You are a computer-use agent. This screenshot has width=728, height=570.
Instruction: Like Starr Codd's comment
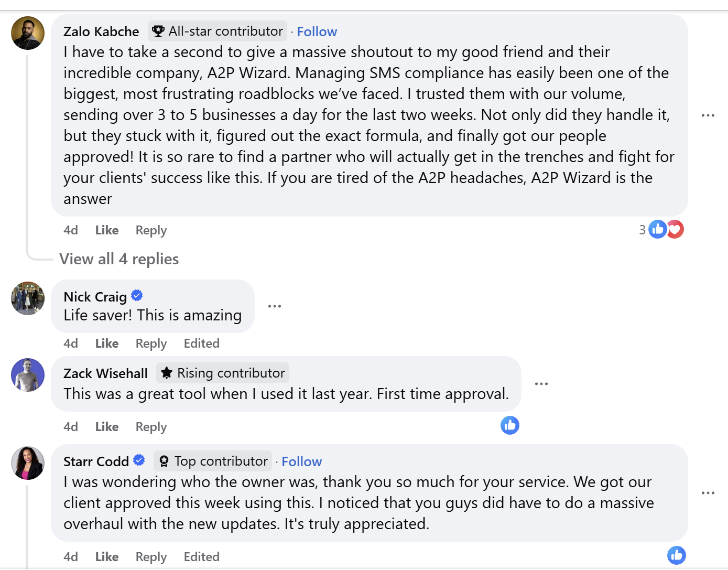click(107, 557)
